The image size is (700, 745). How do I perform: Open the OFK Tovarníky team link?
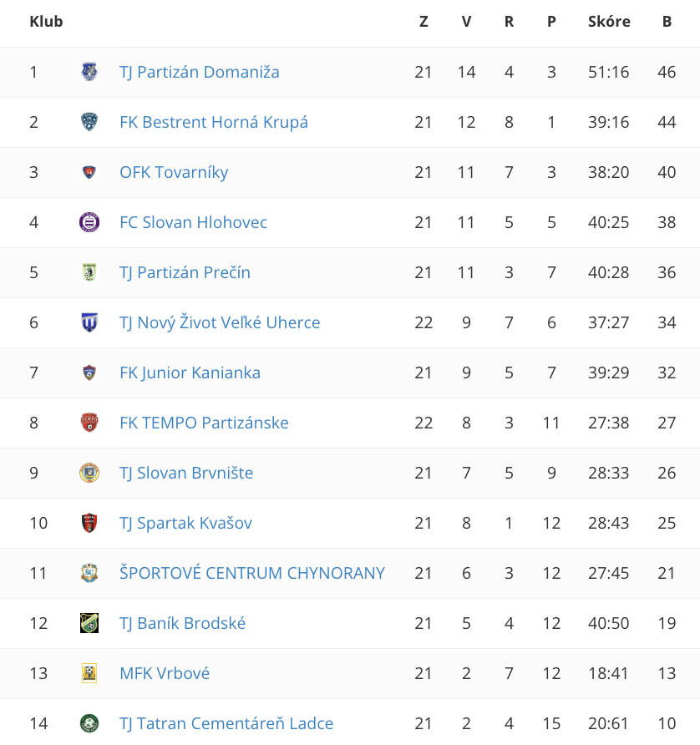coord(174,173)
